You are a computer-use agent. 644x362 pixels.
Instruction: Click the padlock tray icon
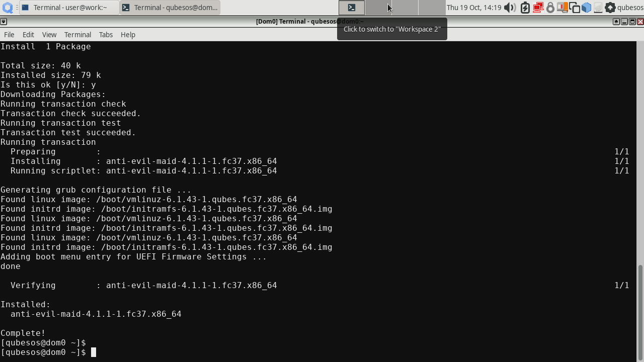(x=550, y=8)
